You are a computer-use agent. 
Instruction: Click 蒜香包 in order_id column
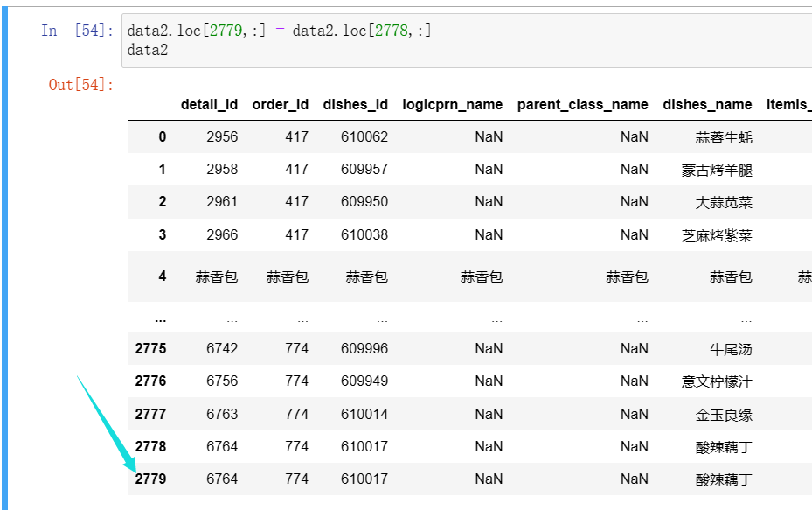tap(288, 276)
